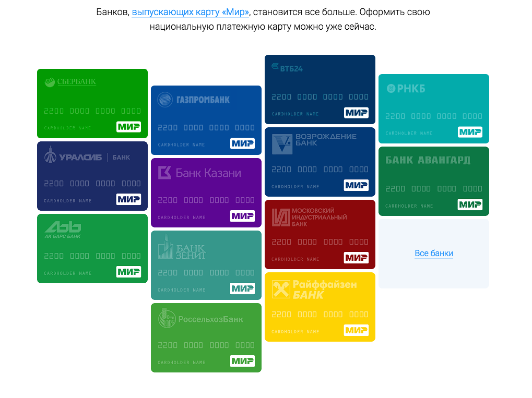Click the Gazprombank round logo

tap(165, 99)
